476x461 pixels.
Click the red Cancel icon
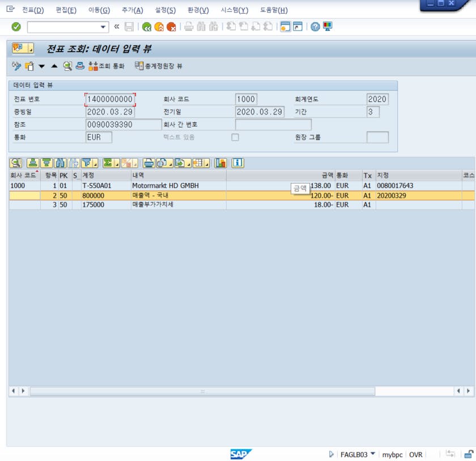click(x=172, y=27)
